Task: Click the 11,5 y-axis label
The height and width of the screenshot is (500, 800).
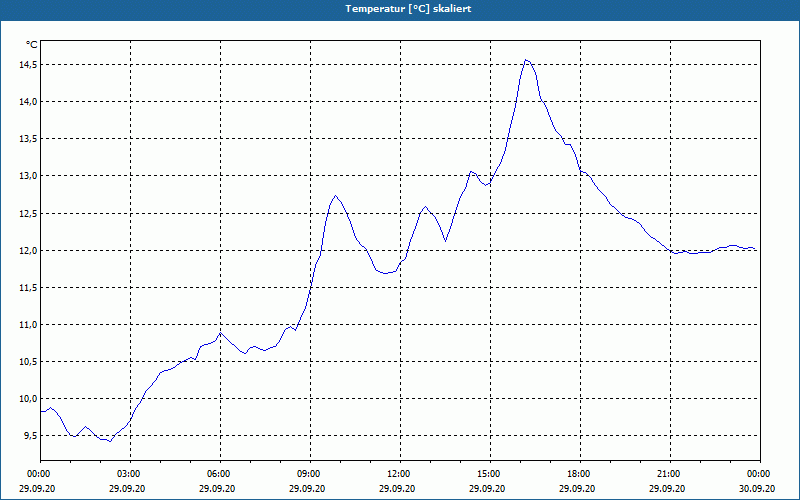Action: (x=28, y=288)
